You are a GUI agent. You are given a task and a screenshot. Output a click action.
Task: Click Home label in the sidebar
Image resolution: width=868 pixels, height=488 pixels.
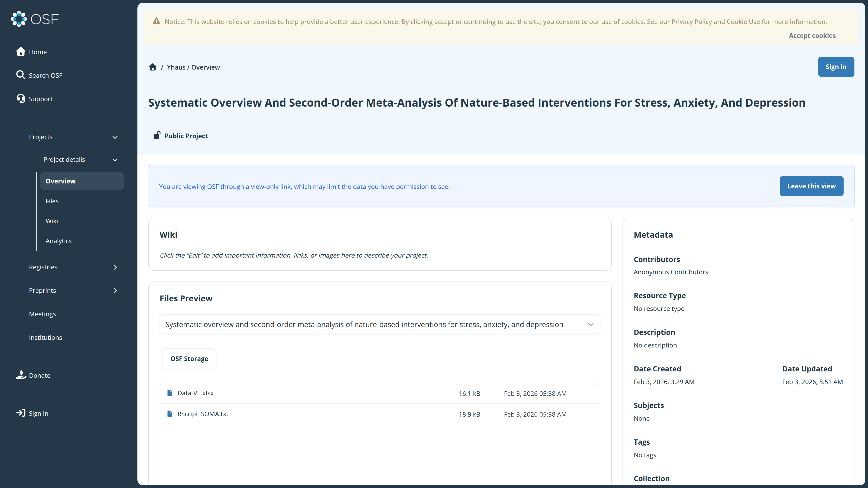coord(38,52)
